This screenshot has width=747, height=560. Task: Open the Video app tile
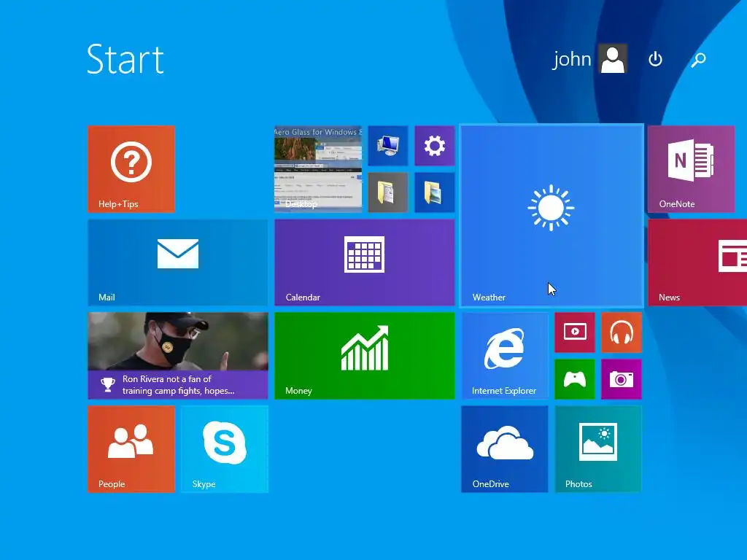tap(575, 332)
